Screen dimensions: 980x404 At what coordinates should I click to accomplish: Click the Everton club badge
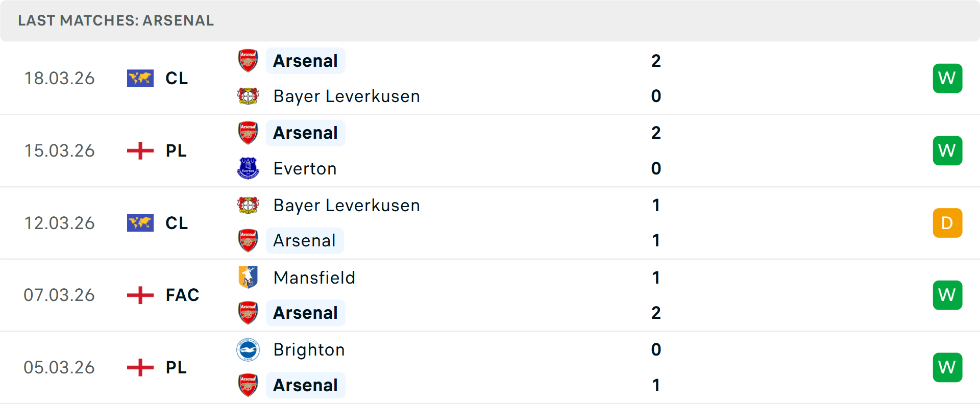(x=248, y=168)
